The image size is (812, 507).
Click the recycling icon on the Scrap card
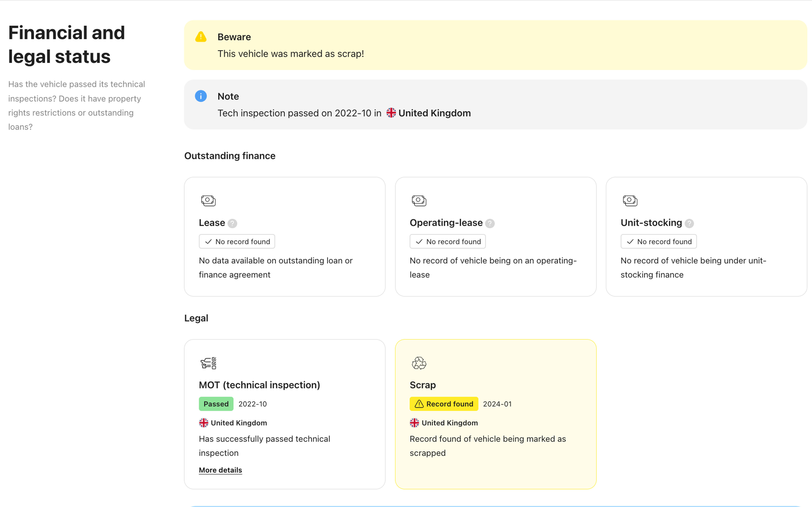419,363
